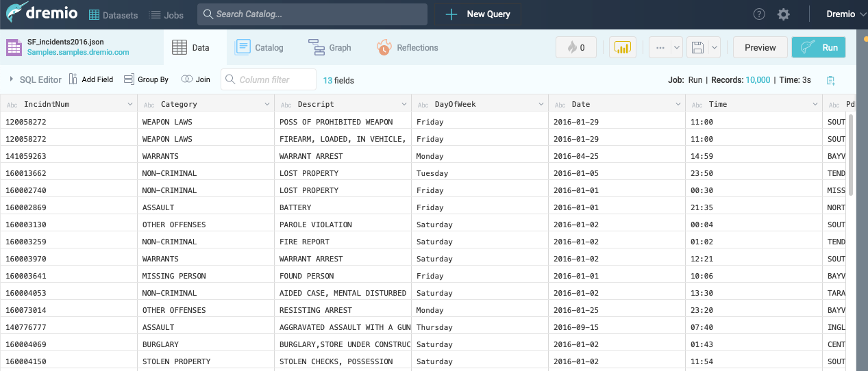Click the Join tool
The height and width of the screenshot is (371, 868).
point(195,79)
